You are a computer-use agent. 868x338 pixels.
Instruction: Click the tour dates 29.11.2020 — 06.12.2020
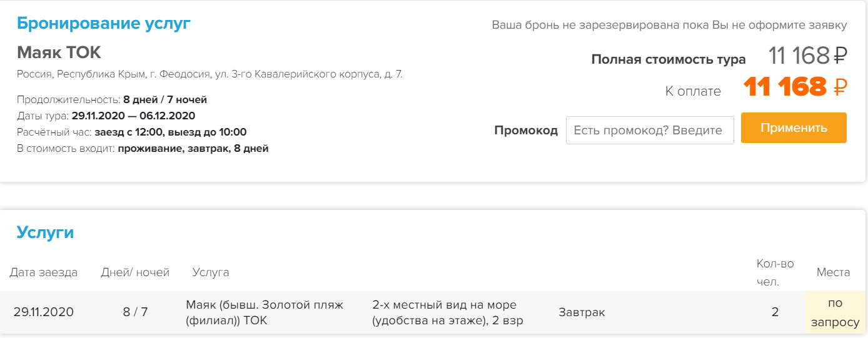[133, 116]
